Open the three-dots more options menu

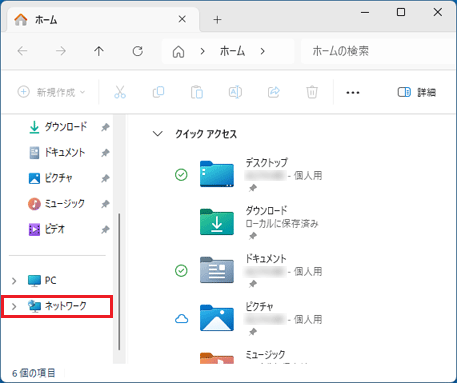[x=353, y=92]
